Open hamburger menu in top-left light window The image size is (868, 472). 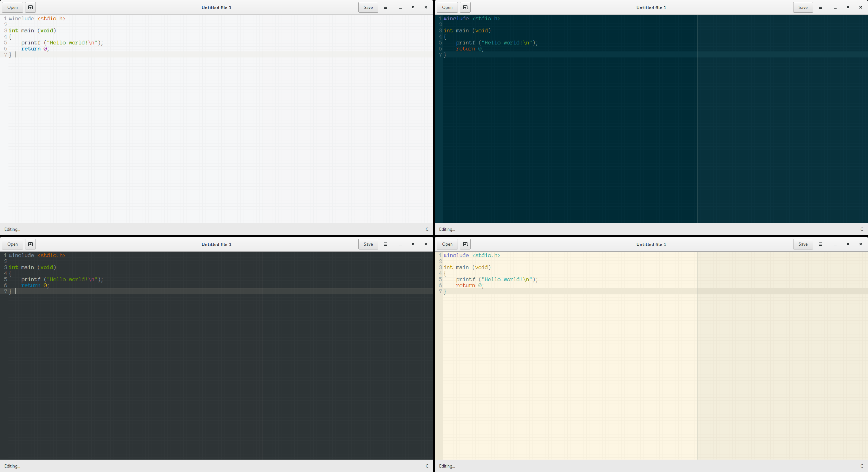pos(386,7)
